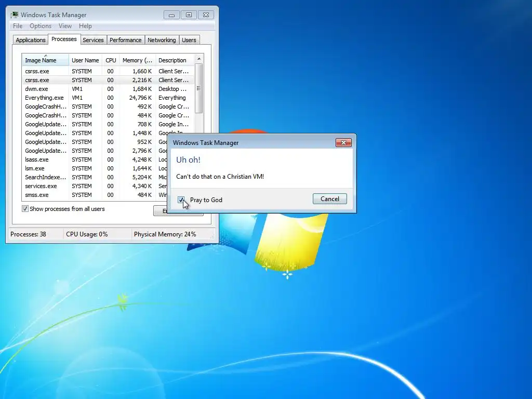Screen dimensions: 532x399
Task: Select GoogleUpdate... row using 1,448 K
Action: tap(108, 133)
